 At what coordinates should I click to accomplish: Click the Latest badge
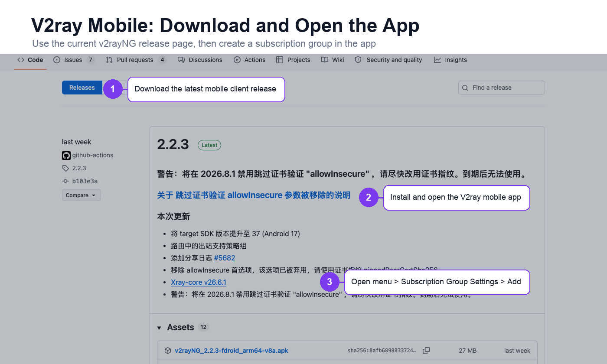209,145
